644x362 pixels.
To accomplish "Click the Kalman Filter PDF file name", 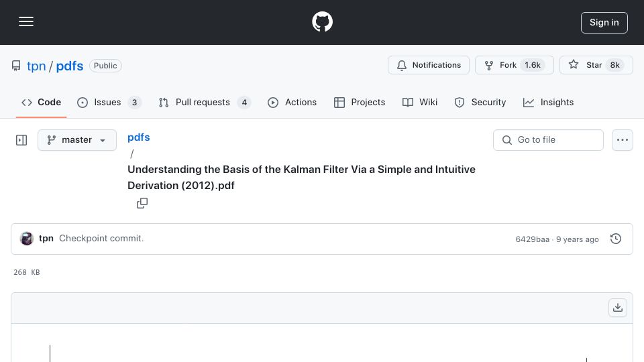I will click(301, 177).
